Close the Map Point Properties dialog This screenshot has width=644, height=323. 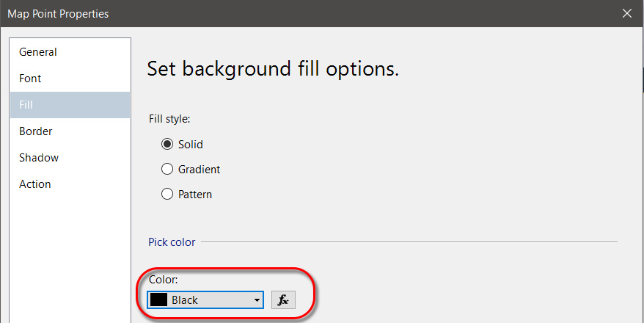[626, 13]
